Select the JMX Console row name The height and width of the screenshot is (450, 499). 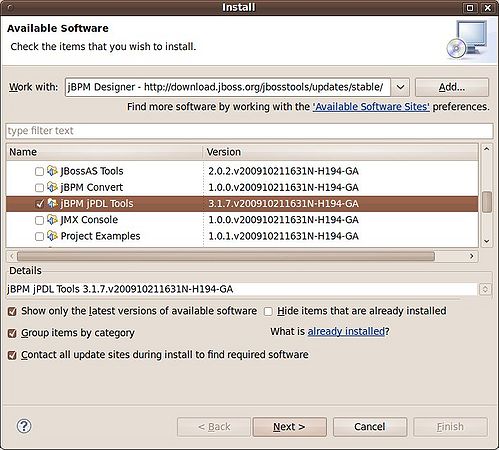coord(89,220)
